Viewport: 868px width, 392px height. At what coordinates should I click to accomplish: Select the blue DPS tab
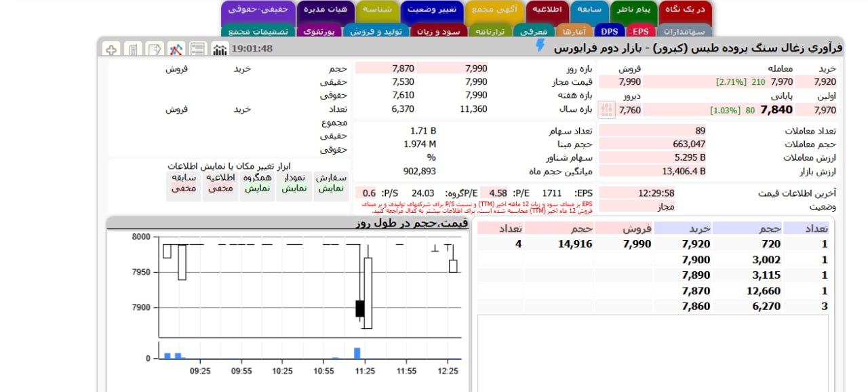610,31
